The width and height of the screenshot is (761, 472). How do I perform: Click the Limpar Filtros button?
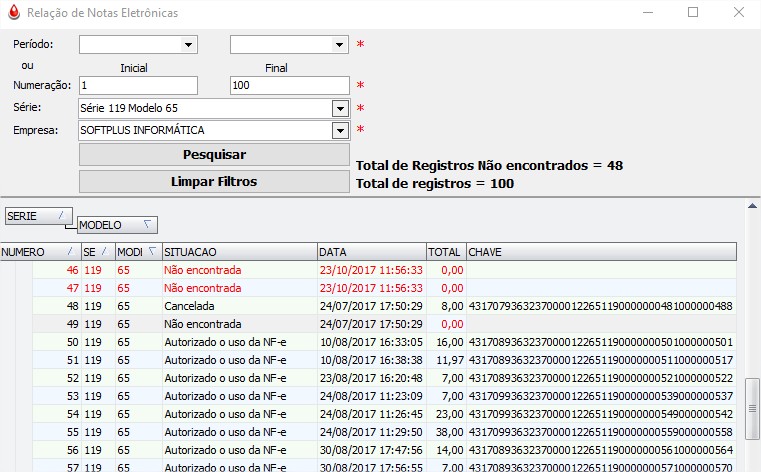[214, 182]
